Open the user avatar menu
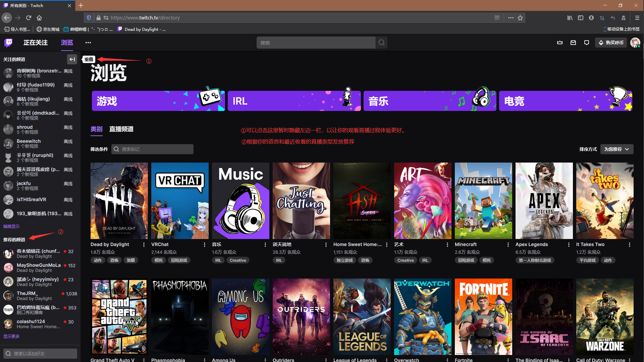This screenshot has width=644, height=362. click(x=635, y=43)
